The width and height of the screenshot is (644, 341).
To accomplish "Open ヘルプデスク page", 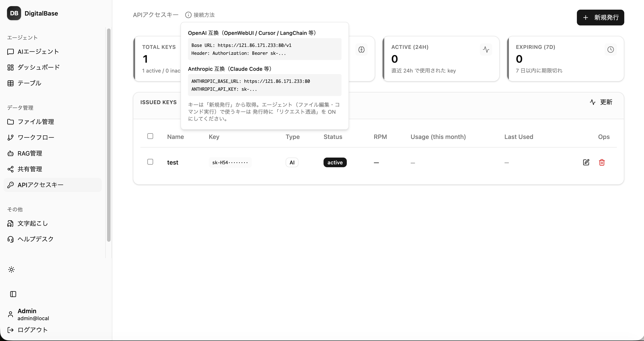I will (52, 239).
